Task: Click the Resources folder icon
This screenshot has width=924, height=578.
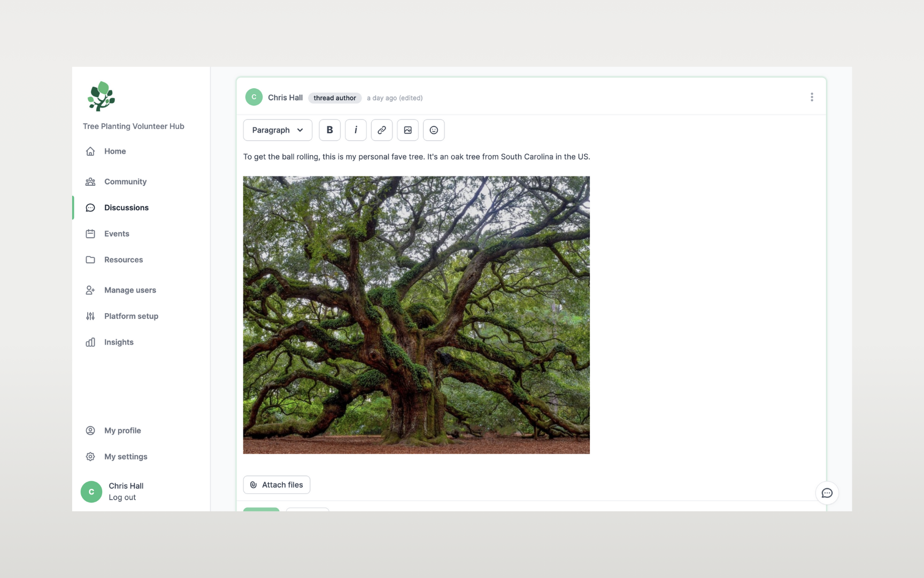Action: (90, 260)
